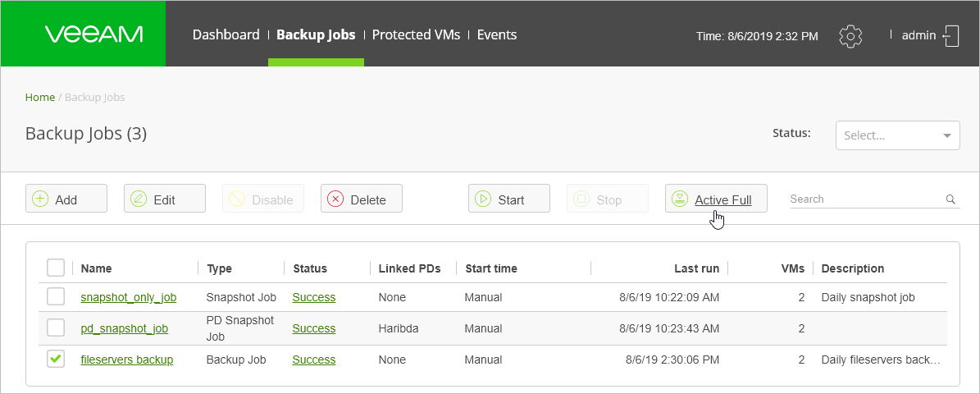Click the Start play icon
This screenshot has height=394, width=980.
point(483,199)
